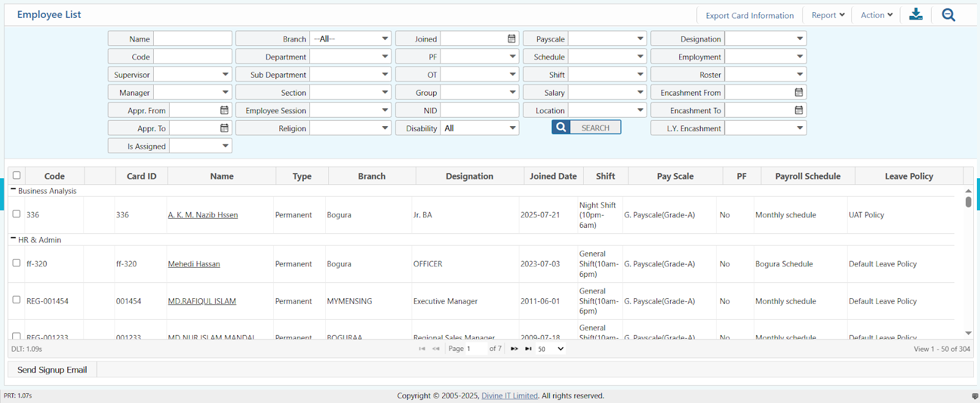This screenshot has width=980, height=403.
Task: Click the download icon in top toolbar
Action: (x=916, y=15)
